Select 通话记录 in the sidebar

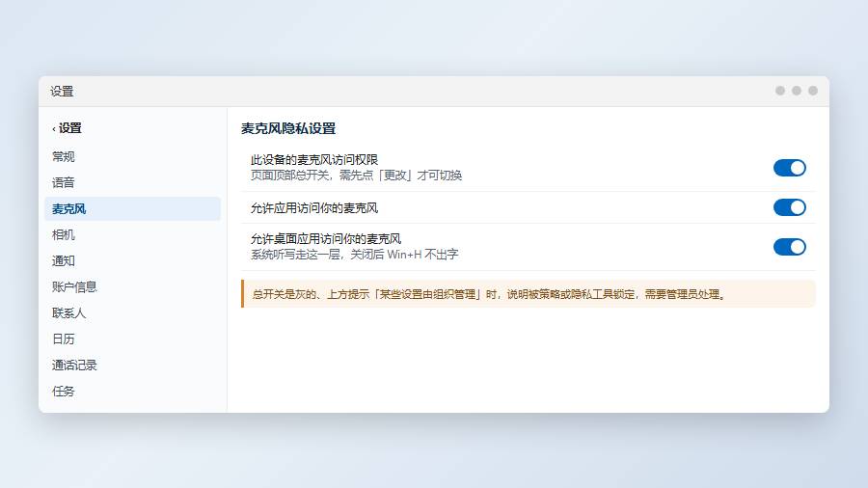(x=132, y=365)
